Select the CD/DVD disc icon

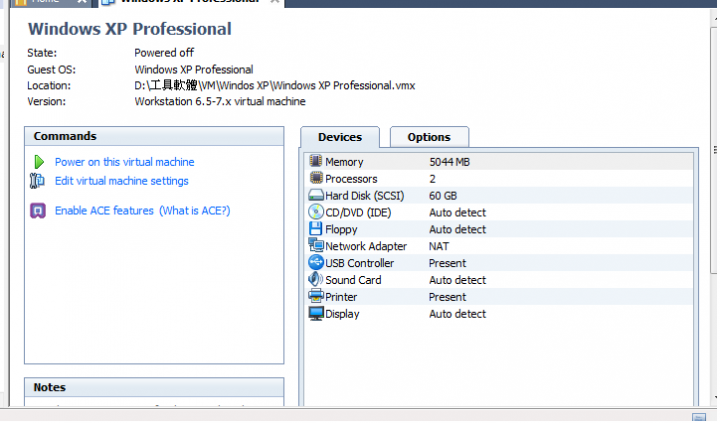click(316, 212)
